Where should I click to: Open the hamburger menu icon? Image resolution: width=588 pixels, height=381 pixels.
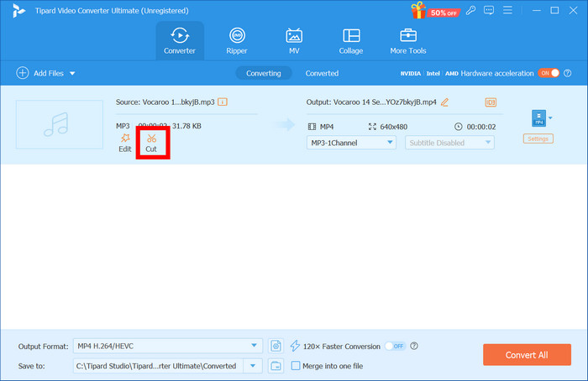[x=507, y=10]
